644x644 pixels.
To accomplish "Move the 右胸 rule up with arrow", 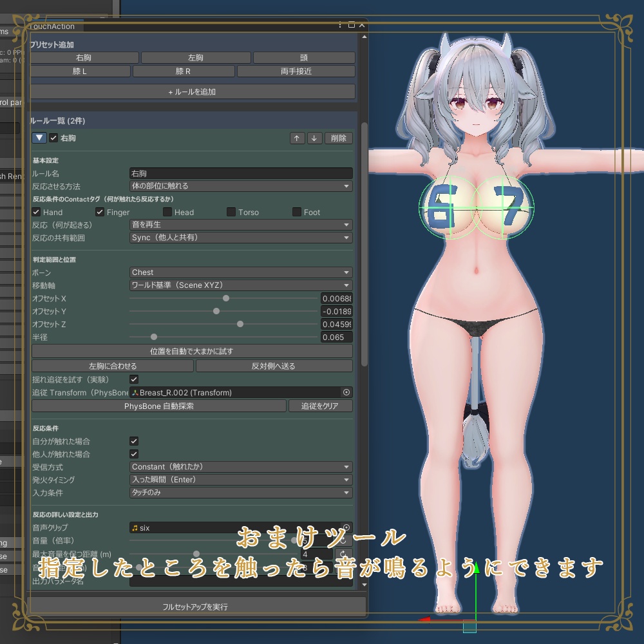I will 297,138.
